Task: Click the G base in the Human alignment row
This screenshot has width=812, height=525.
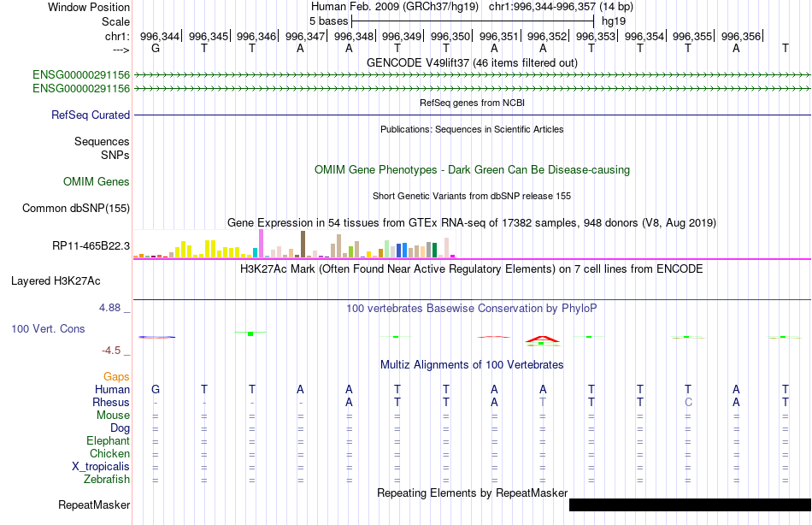Action: (156, 389)
